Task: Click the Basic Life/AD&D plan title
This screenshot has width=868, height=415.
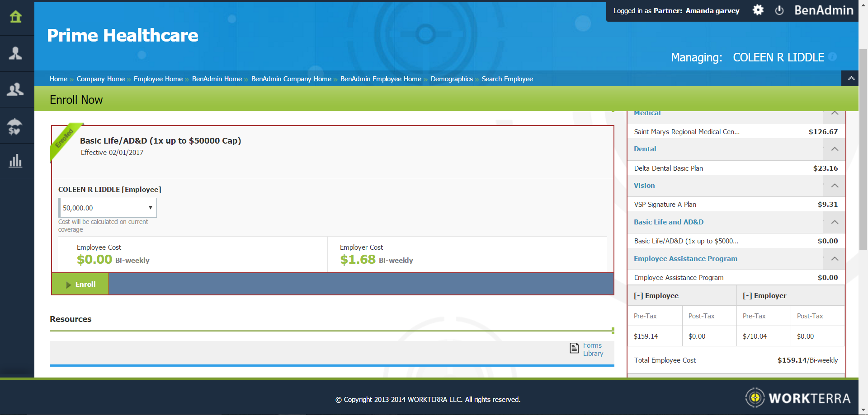Action: [160, 140]
